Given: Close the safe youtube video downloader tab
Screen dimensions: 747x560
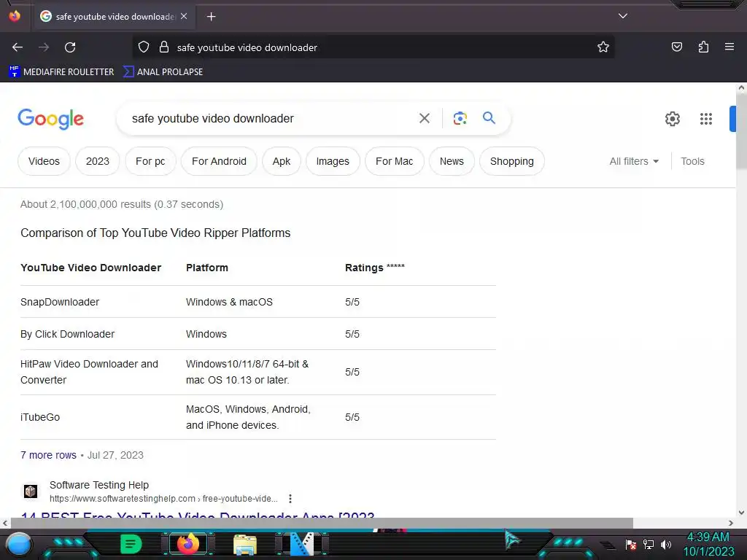Looking at the screenshot, I should click(x=184, y=16).
